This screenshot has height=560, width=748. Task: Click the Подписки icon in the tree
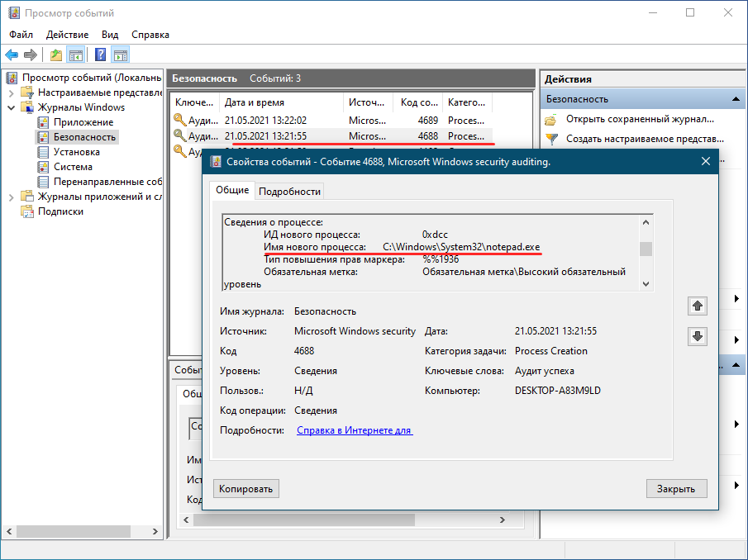pyautogui.click(x=27, y=211)
